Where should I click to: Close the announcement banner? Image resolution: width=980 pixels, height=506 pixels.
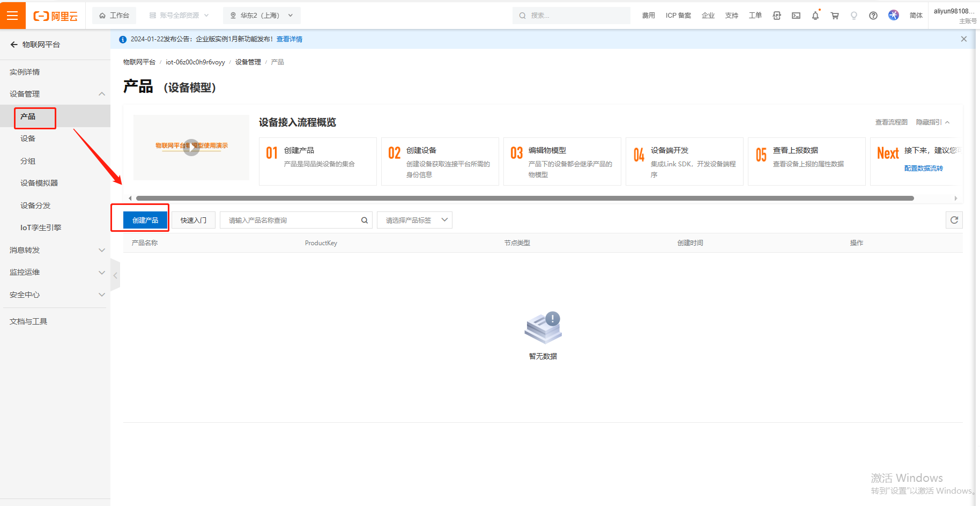pyautogui.click(x=964, y=39)
